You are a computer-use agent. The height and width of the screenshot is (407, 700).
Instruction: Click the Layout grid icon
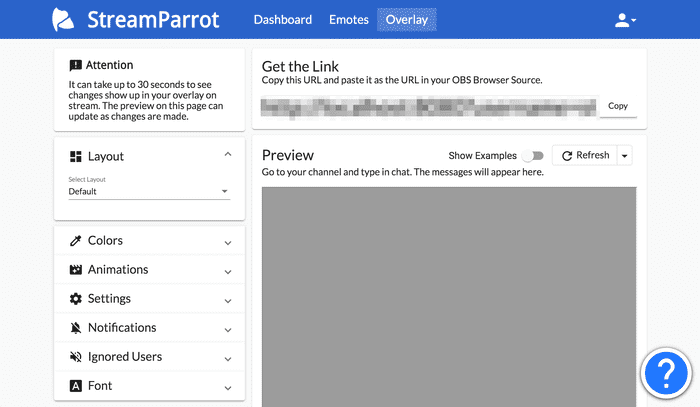click(75, 157)
